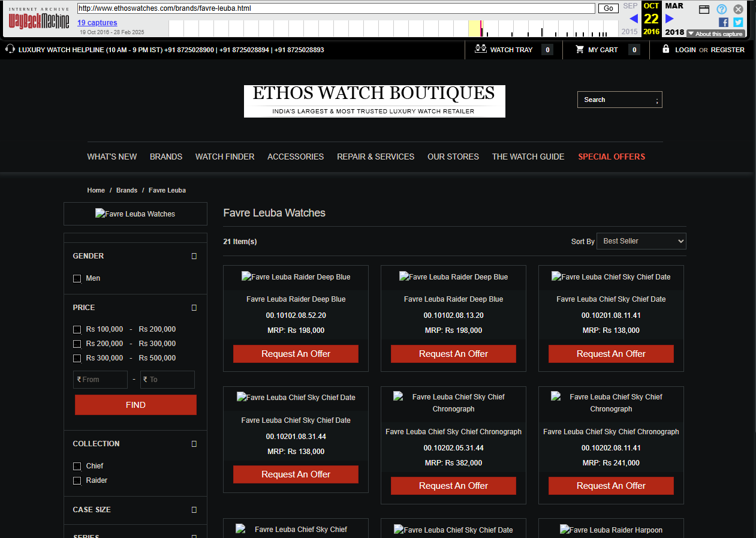Open Favre Leuba Chief Sky Chief Chronograph 00.10202.05.31.44 title
This screenshot has width=756, height=538.
tap(453, 432)
